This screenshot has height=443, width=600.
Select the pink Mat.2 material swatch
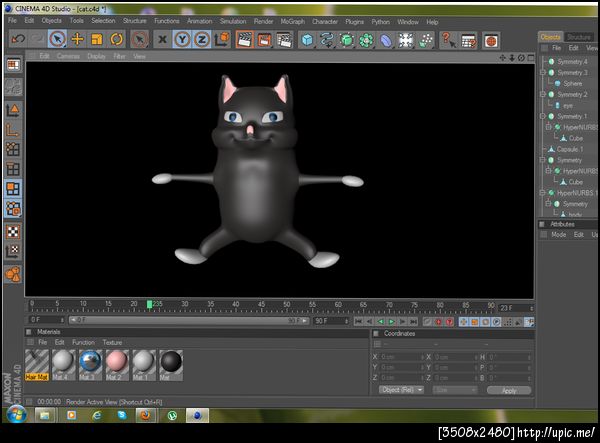[116, 361]
